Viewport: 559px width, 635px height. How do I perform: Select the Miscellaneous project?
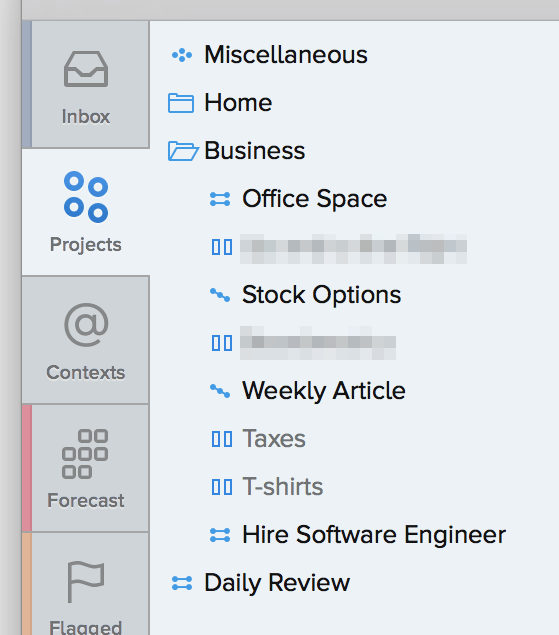click(286, 55)
